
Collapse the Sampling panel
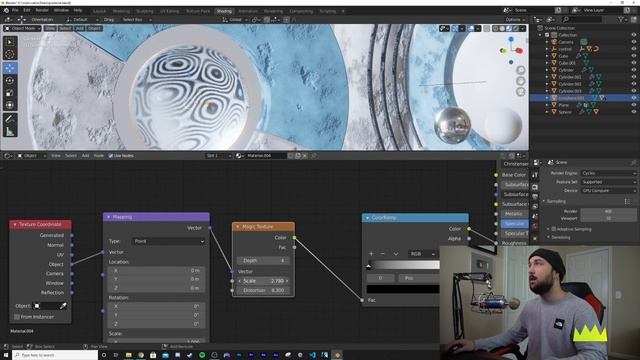point(544,201)
